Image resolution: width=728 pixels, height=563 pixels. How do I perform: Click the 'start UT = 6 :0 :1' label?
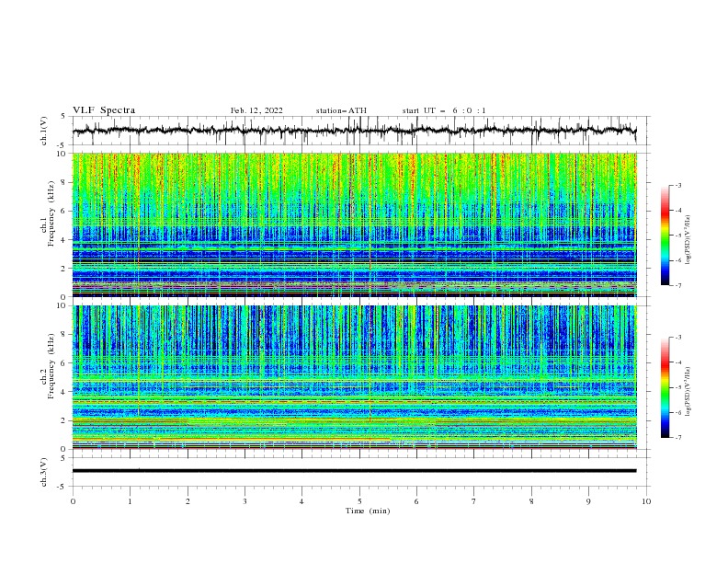click(x=444, y=110)
